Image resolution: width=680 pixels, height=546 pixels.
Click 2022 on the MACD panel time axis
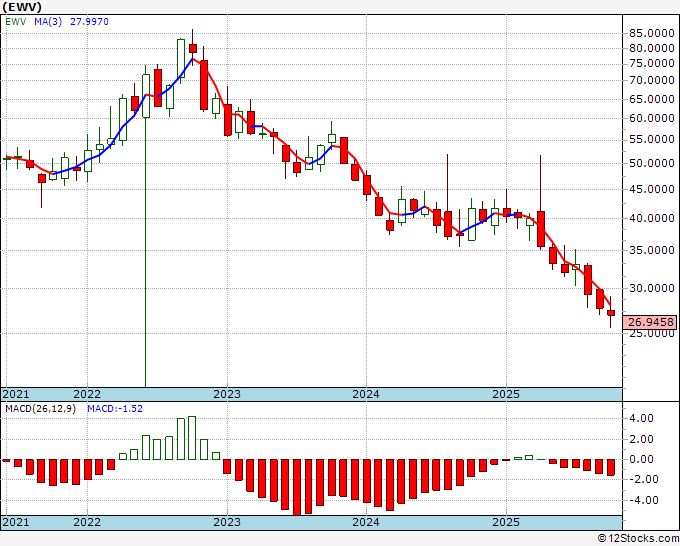[87, 523]
